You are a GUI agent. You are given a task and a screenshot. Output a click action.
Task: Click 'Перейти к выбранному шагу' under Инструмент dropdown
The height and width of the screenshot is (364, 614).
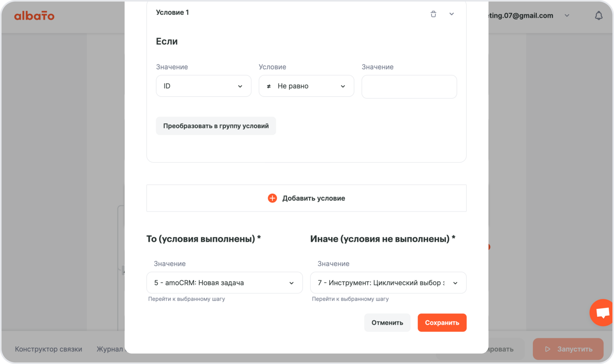350,299
